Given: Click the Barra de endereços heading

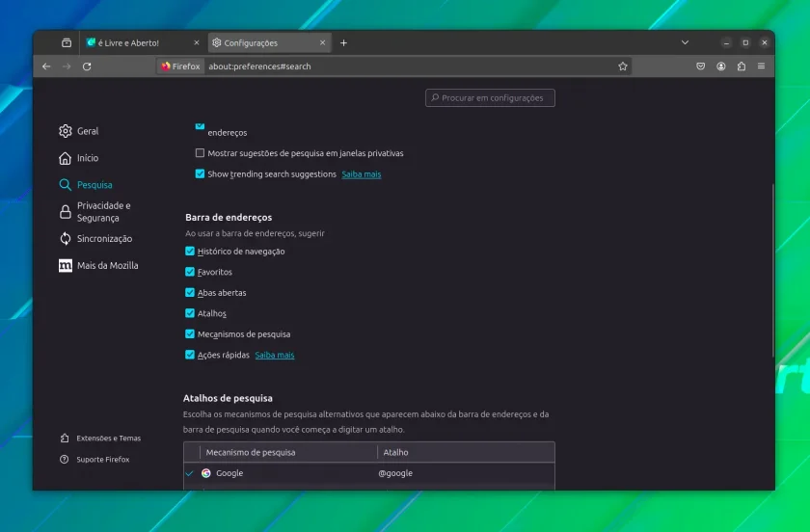Looking at the screenshot, I should 229,218.
